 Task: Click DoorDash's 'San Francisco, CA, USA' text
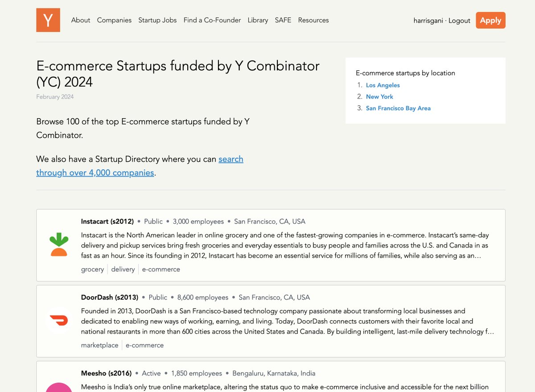point(274,297)
